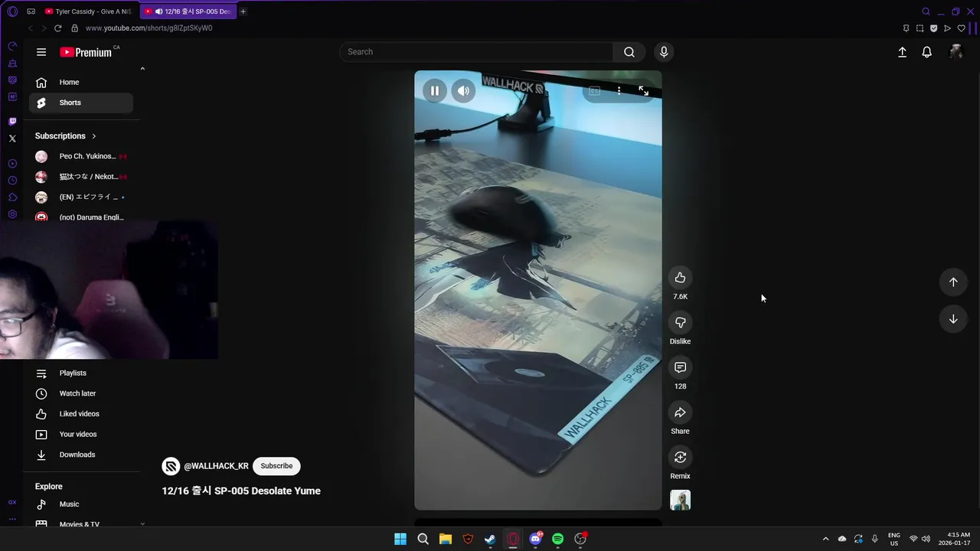980x551 pixels.
Task: Open the Opera GX main menu icon
Action: tap(12, 11)
